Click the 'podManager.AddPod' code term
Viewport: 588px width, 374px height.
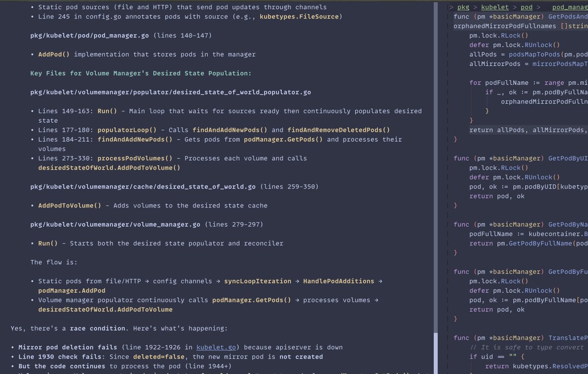point(72,291)
